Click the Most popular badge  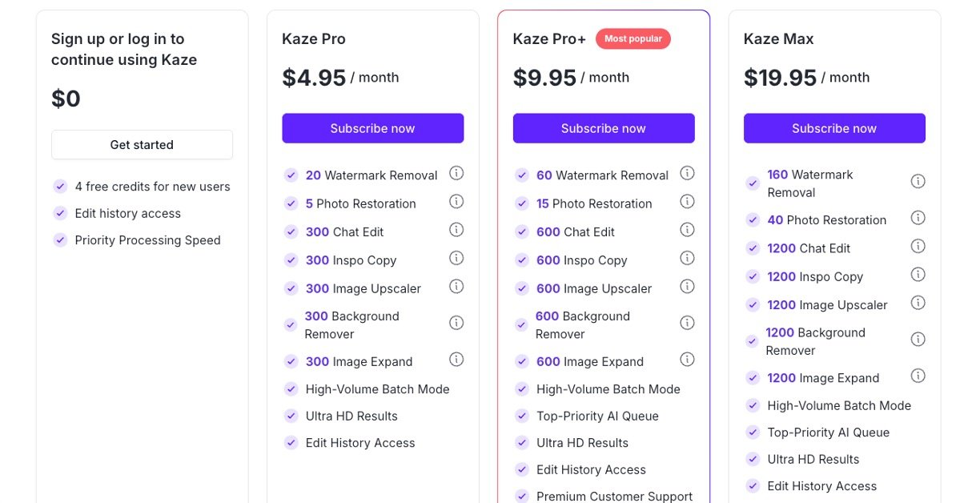pos(633,38)
